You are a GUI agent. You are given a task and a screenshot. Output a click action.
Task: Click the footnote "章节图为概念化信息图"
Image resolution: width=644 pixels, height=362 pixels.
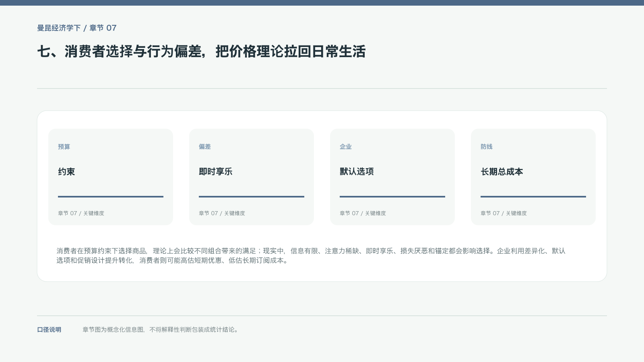point(161,330)
